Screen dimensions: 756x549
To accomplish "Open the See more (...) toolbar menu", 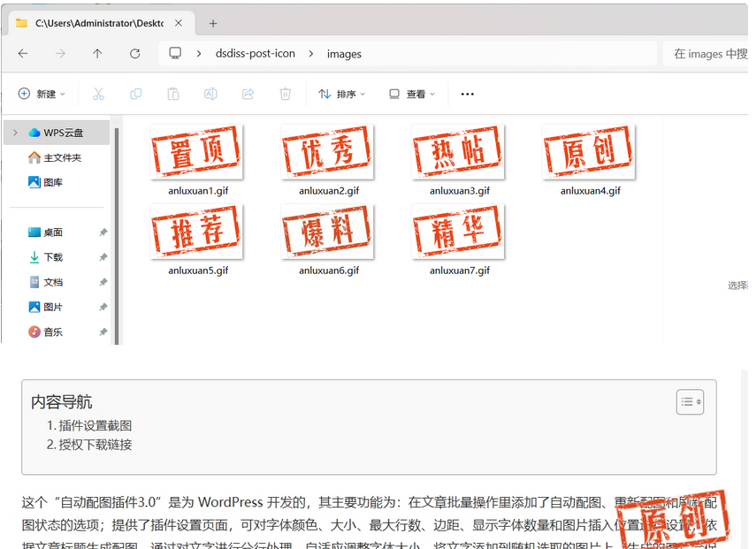I will (467, 94).
